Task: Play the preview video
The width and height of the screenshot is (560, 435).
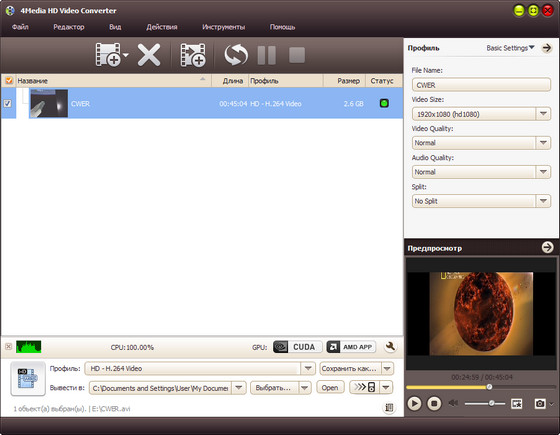Action: point(414,404)
